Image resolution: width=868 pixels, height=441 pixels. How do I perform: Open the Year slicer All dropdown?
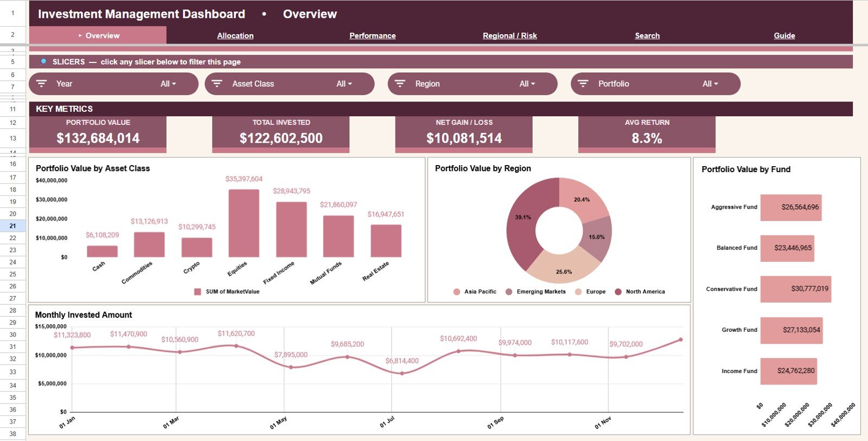(x=168, y=84)
